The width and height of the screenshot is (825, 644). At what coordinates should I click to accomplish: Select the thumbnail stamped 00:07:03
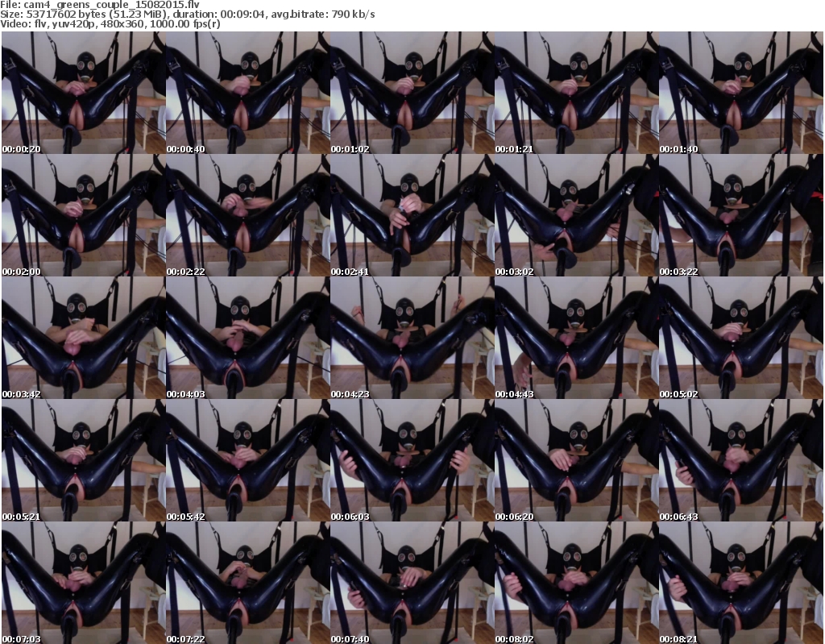[83, 583]
